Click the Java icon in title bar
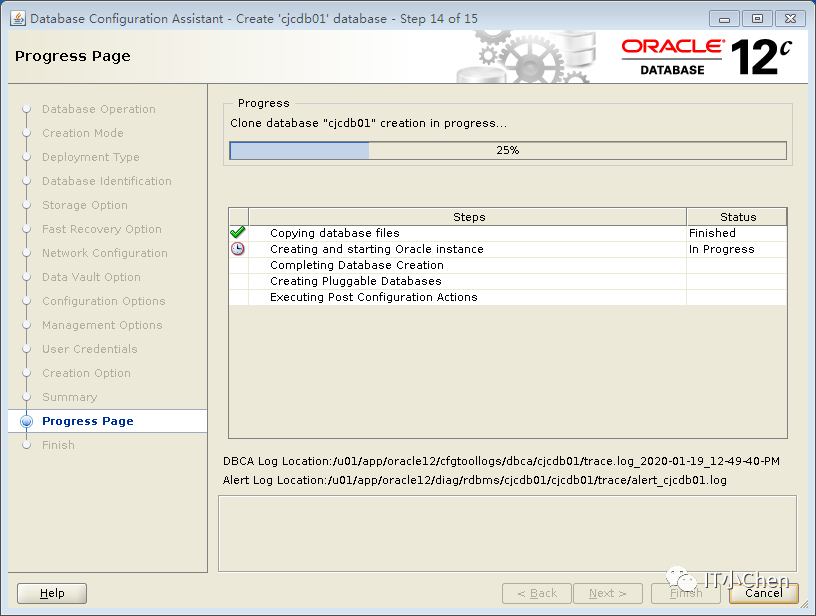This screenshot has height=616, width=816. (x=18, y=18)
